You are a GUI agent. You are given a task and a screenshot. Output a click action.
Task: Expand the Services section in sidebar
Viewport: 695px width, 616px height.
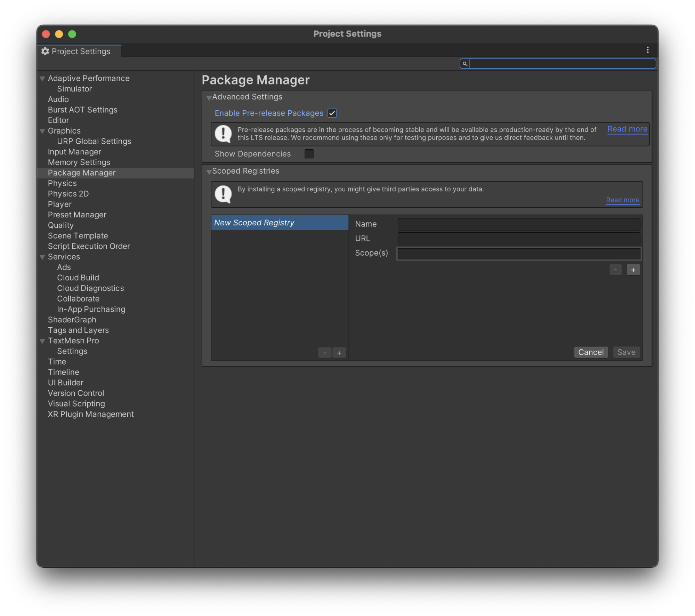[x=43, y=256]
